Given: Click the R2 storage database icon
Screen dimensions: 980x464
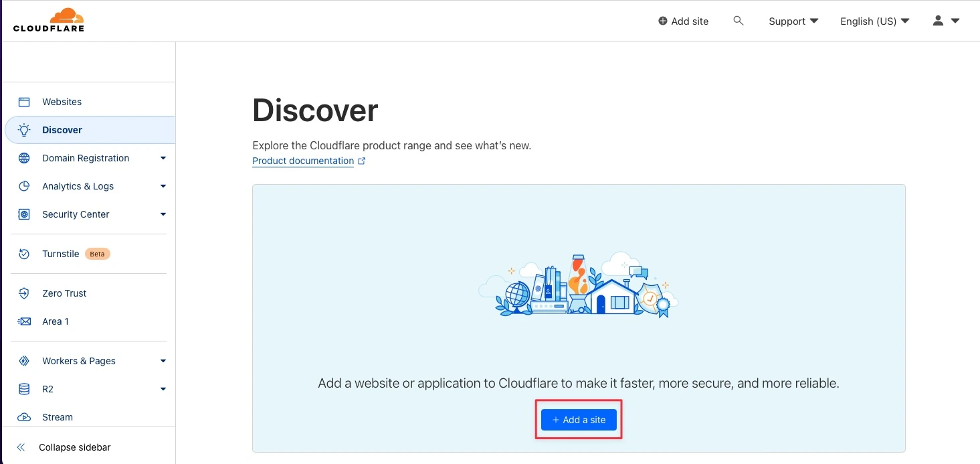Looking at the screenshot, I should tap(24, 389).
